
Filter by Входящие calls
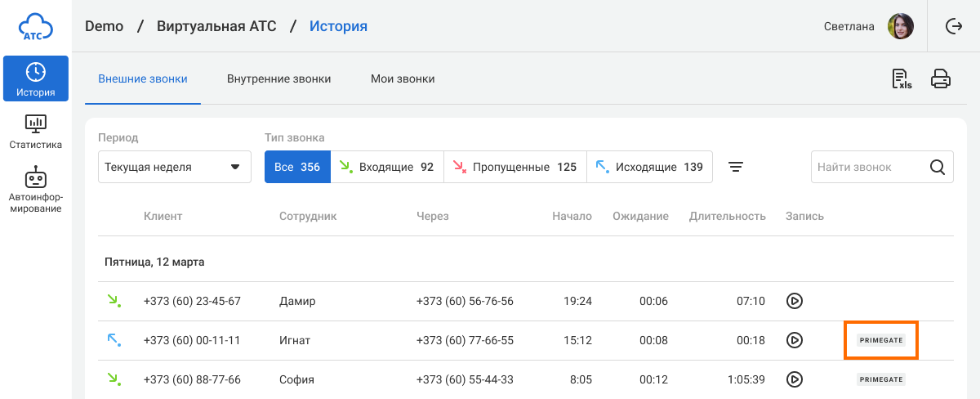coord(386,167)
